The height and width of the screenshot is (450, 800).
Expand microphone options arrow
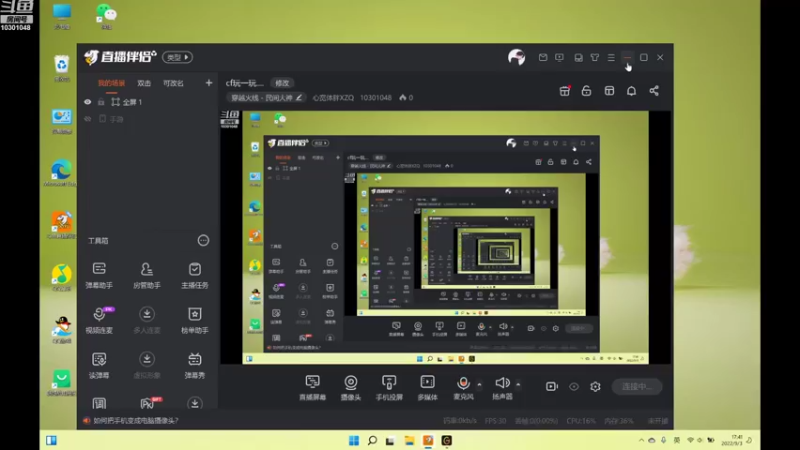[479, 384]
